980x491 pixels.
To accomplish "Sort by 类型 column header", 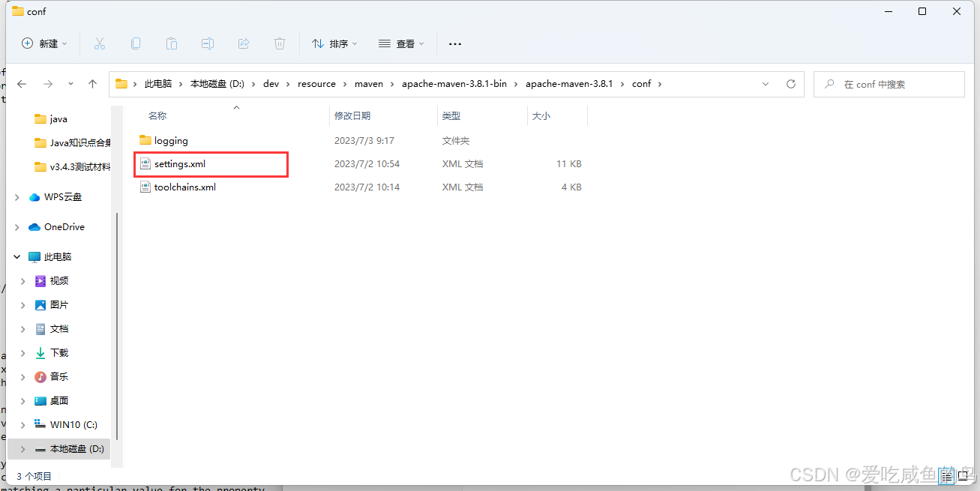I will click(451, 116).
